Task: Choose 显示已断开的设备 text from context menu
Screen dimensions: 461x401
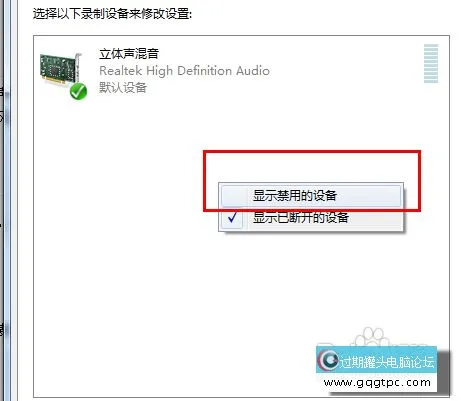Action: 301,218
